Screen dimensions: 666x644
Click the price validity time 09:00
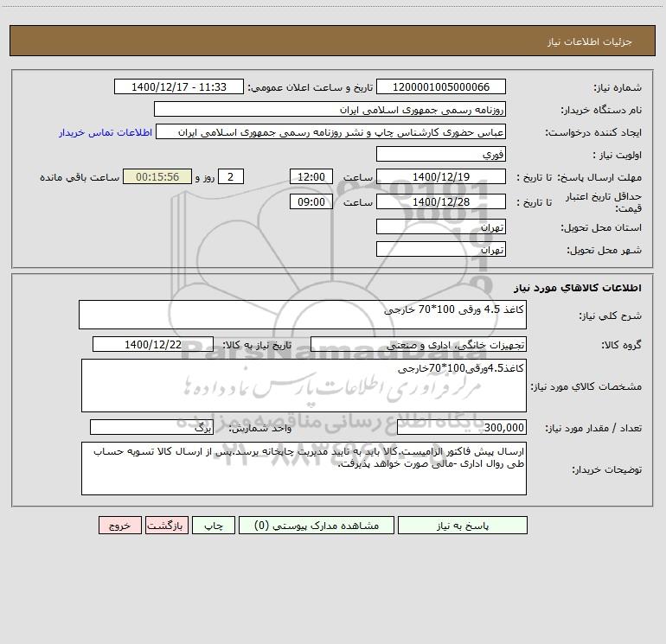[311, 201]
